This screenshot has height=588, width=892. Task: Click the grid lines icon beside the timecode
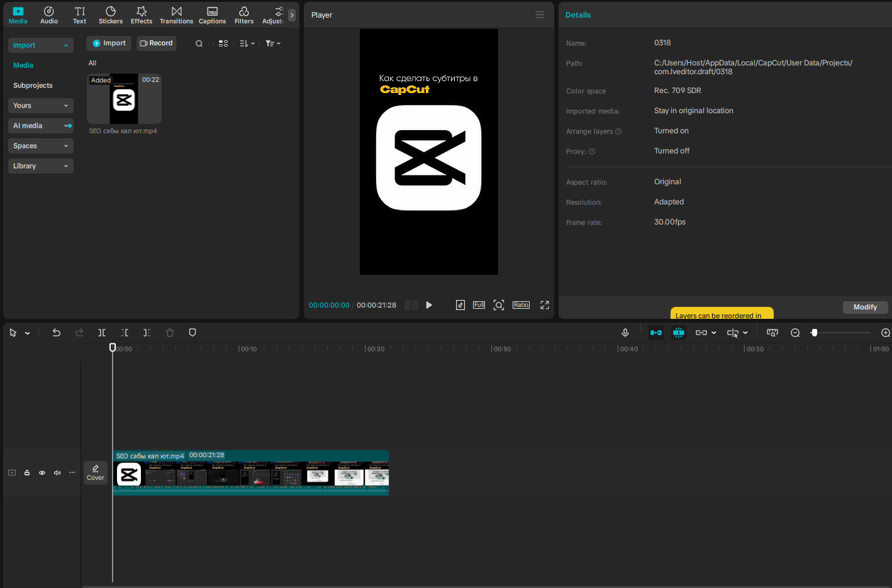pos(411,305)
